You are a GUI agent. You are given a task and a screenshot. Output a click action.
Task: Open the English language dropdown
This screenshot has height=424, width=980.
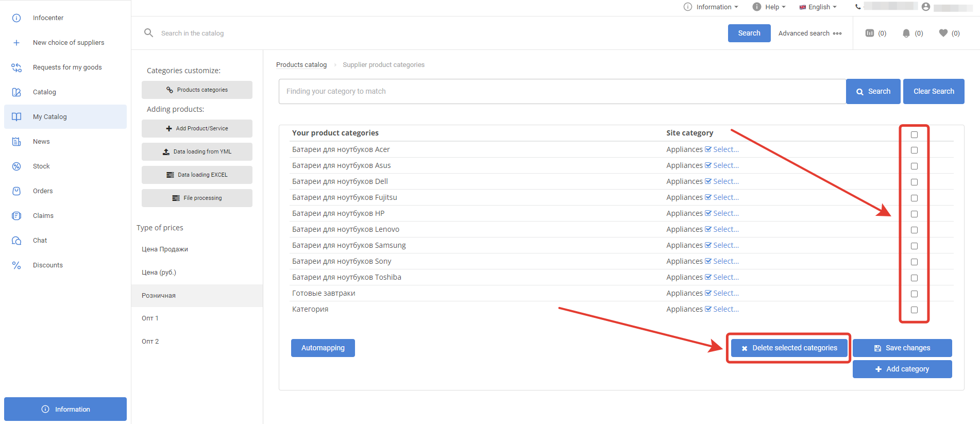pyautogui.click(x=818, y=7)
